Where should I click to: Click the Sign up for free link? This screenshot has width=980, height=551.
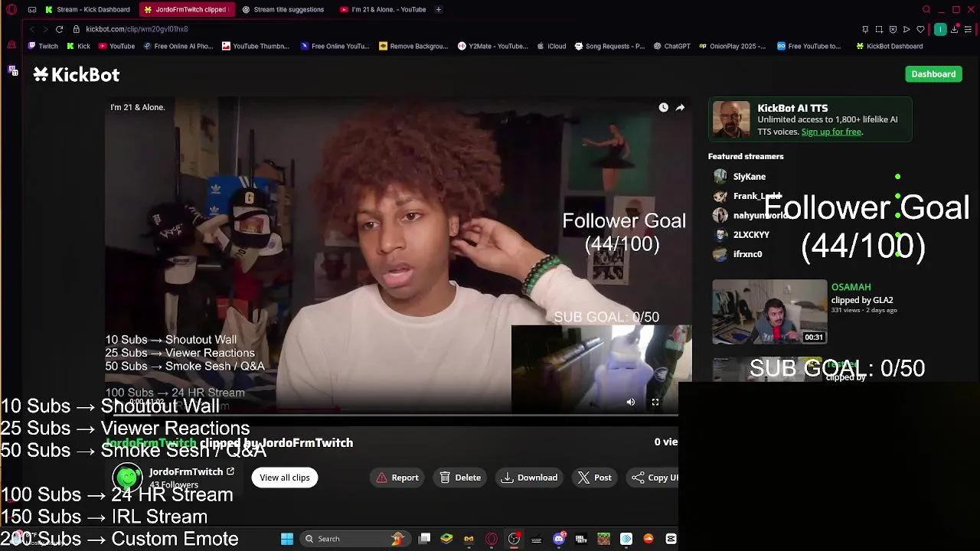[x=831, y=132]
